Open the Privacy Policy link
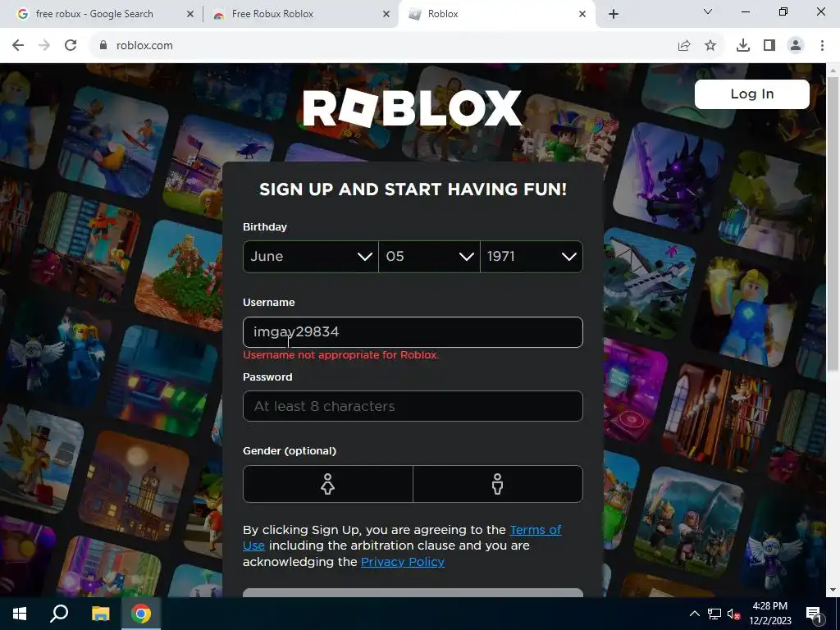840x630 pixels. point(402,562)
